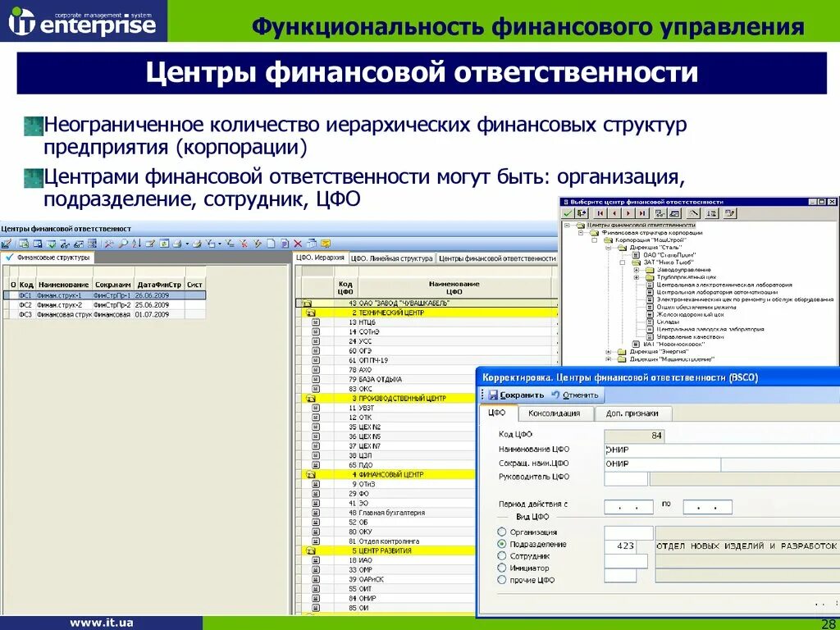Select the Организация radio button
Screen dimensions: 840x630
tap(501, 532)
